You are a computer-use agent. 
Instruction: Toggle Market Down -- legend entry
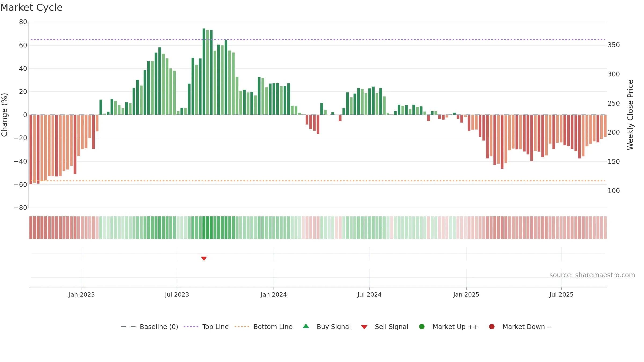[520, 327]
